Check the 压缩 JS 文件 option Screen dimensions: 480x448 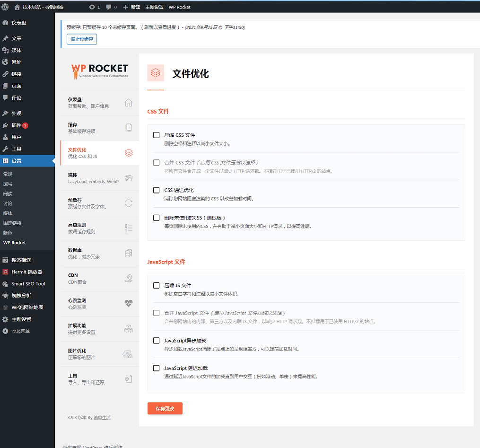pyautogui.click(x=156, y=286)
